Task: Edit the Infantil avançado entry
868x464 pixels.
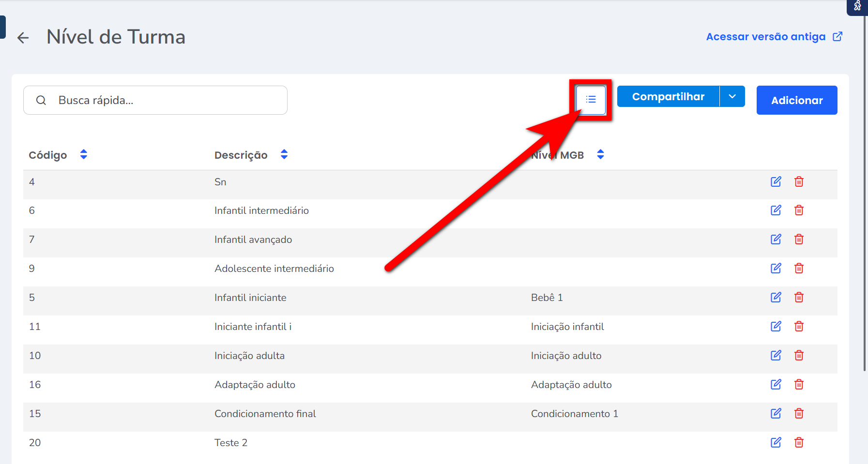Action: pyautogui.click(x=776, y=239)
